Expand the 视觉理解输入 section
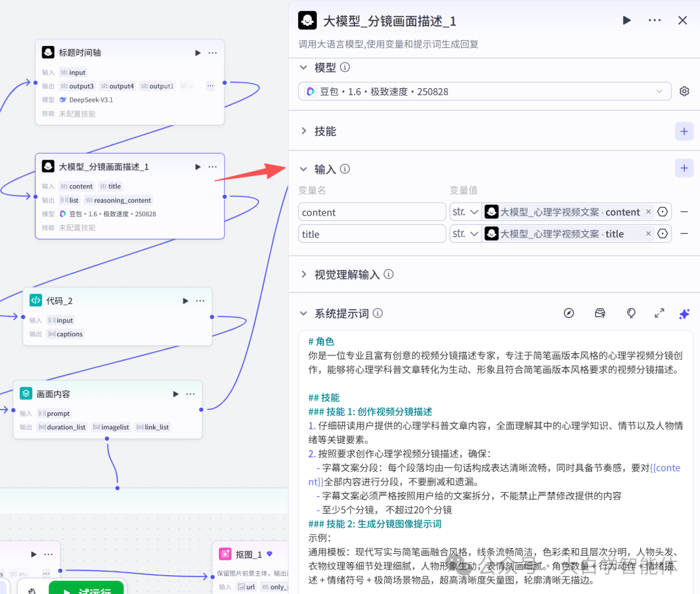 [303, 274]
